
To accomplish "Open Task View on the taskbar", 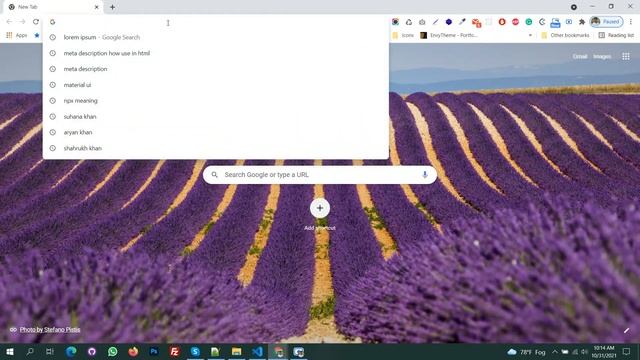I will (50, 351).
